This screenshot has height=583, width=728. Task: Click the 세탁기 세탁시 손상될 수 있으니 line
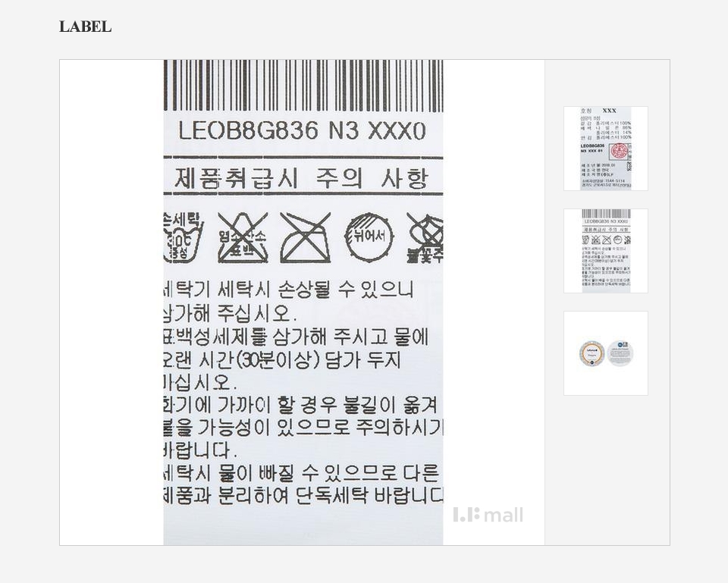pos(288,290)
